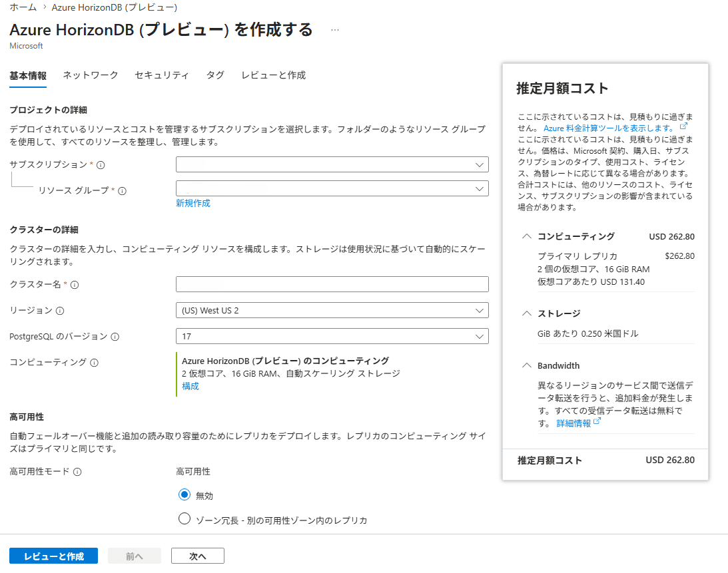Switch to the レビューと作成 tab
This screenshot has height=573, width=728.
point(274,75)
